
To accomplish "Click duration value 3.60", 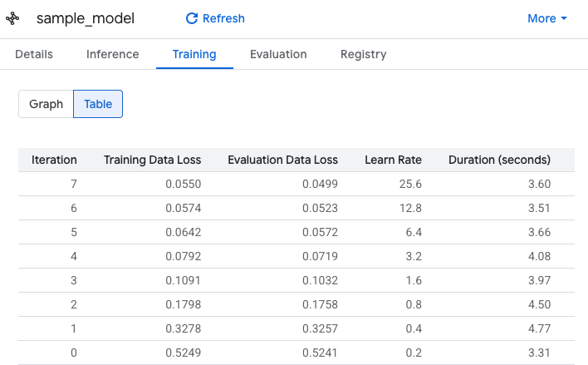I will (539, 184).
